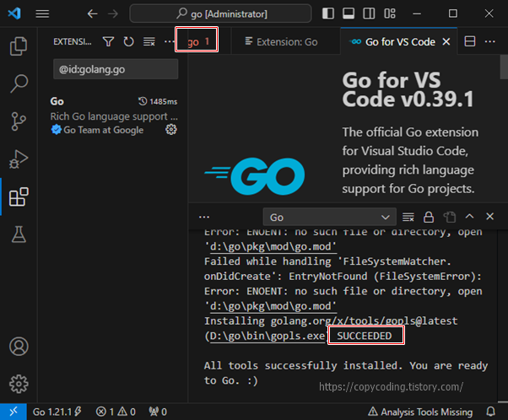Image resolution: width=508 pixels, height=420 pixels.
Task: Open extensions view more actions menu
Action: 169,42
